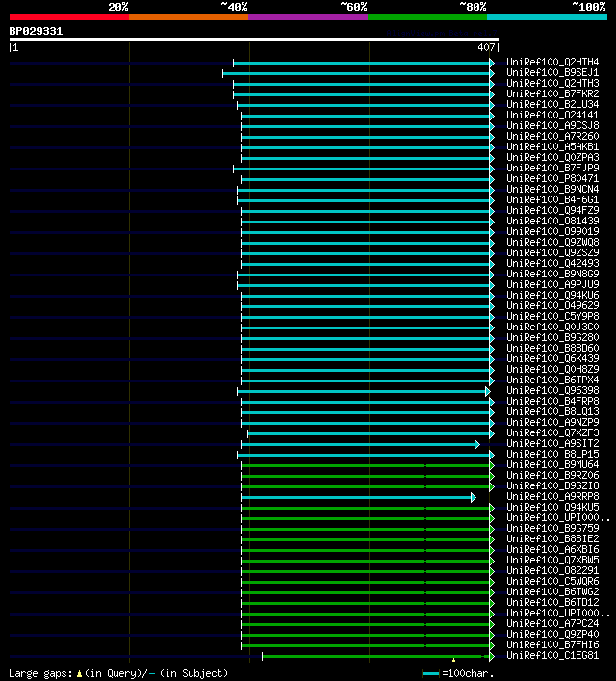The height and width of the screenshot is (681, 616).
Task: Click the UniRef100_B8LP15 label
Action: (552, 454)
